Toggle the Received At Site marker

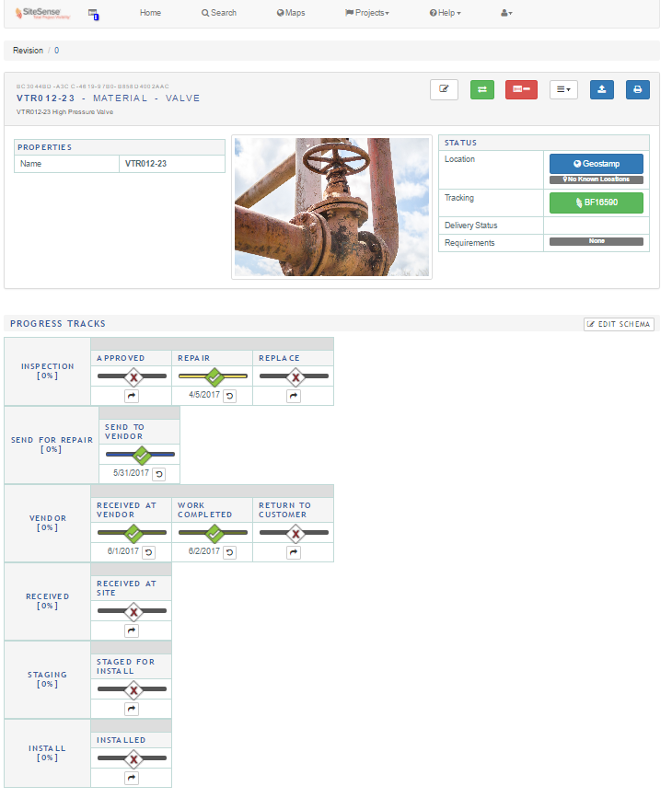(133, 612)
